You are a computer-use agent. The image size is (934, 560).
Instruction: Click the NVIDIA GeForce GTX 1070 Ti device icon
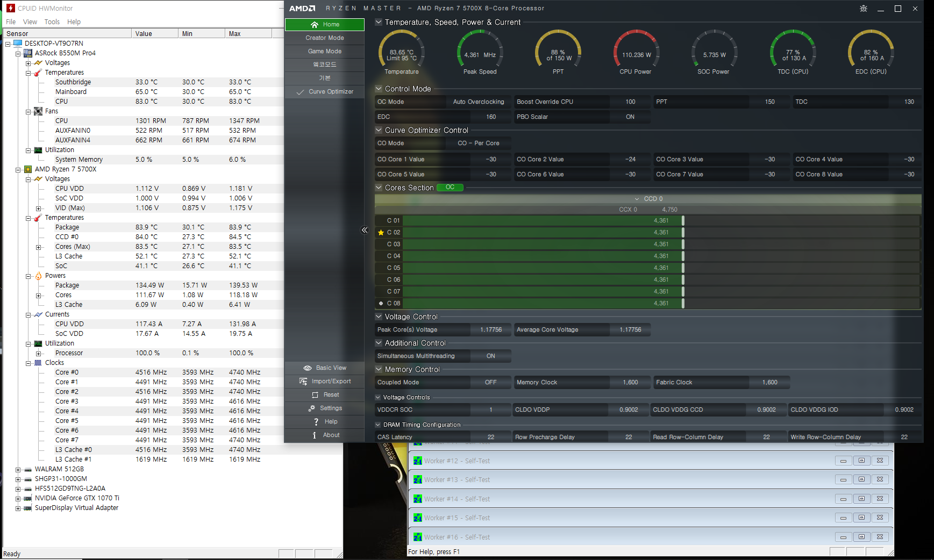click(28, 498)
